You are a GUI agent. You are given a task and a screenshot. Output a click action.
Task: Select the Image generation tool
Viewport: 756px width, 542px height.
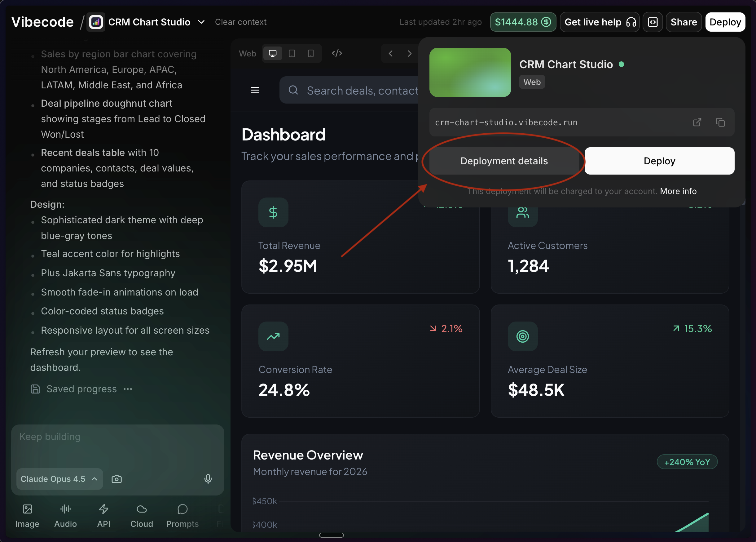pyautogui.click(x=28, y=515)
